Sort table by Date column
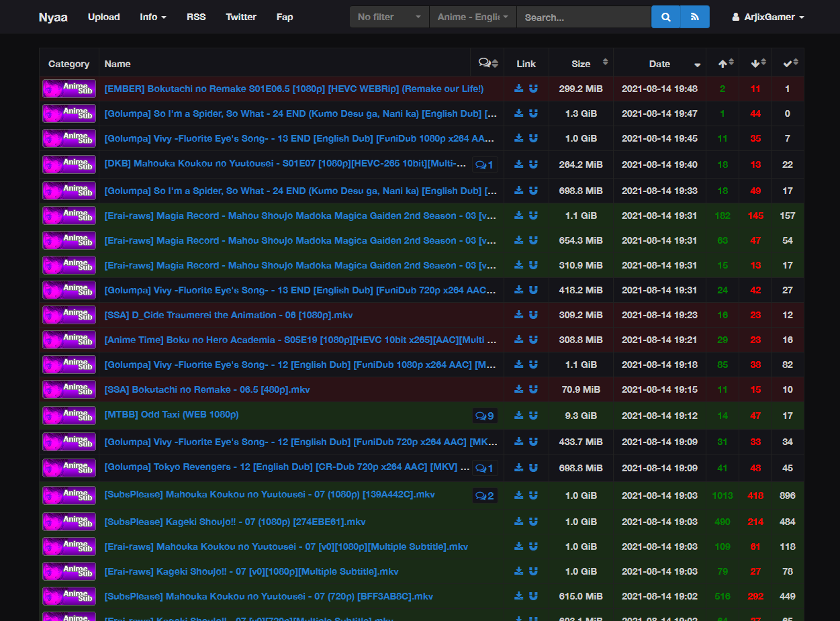Viewport: 840px width, 621px height. 659,63
